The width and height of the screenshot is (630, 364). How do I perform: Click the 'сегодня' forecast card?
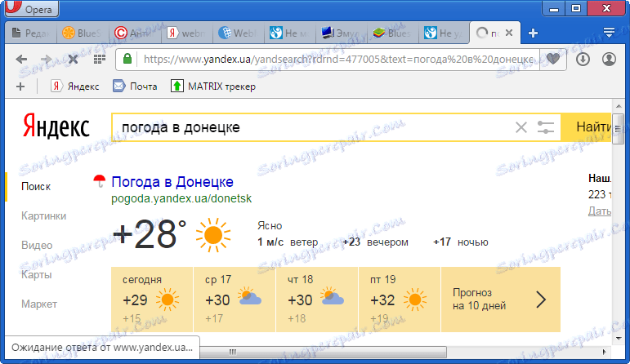[152, 300]
